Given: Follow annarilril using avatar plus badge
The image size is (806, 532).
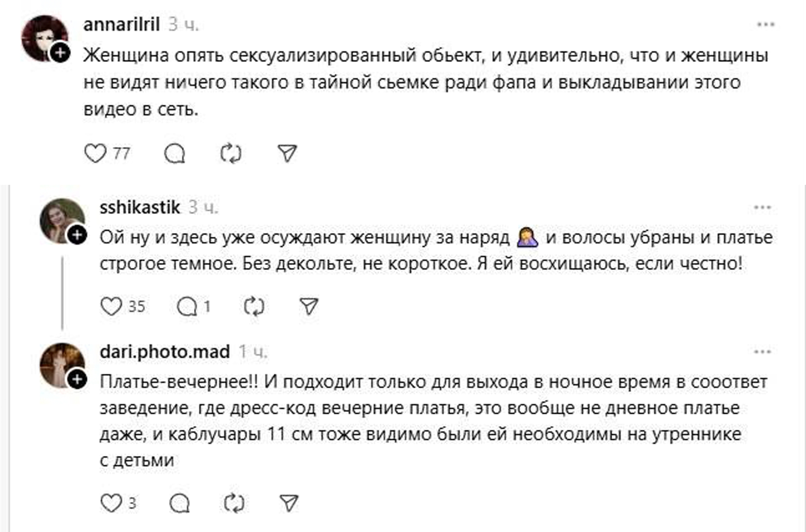Looking at the screenshot, I should pyautogui.click(x=60, y=53).
